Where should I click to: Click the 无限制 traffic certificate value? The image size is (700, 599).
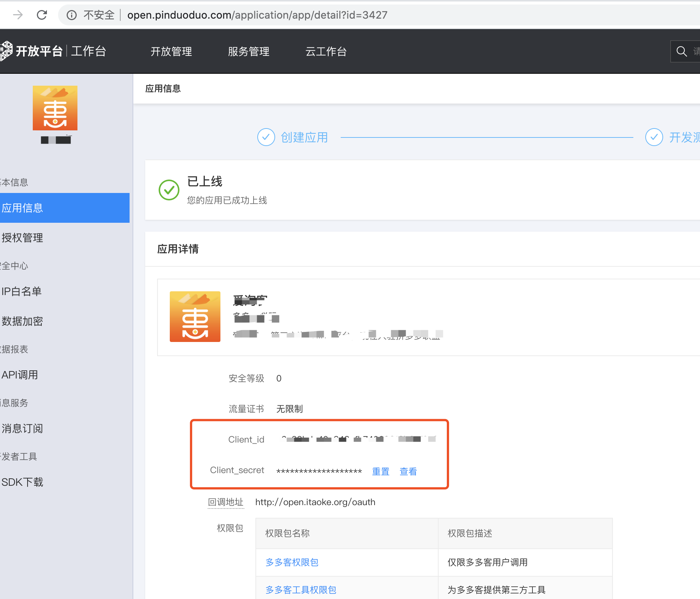click(290, 409)
